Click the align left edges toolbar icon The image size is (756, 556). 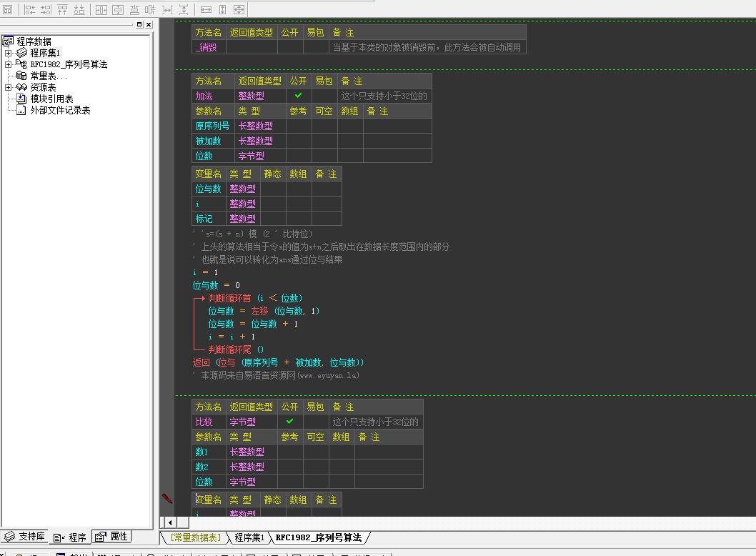pos(29,9)
